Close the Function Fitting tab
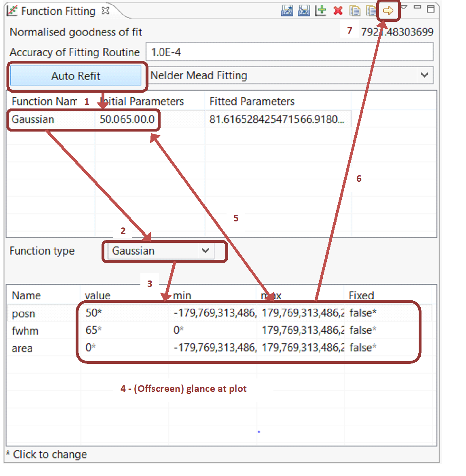This screenshot has height=476, width=466. point(106,11)
